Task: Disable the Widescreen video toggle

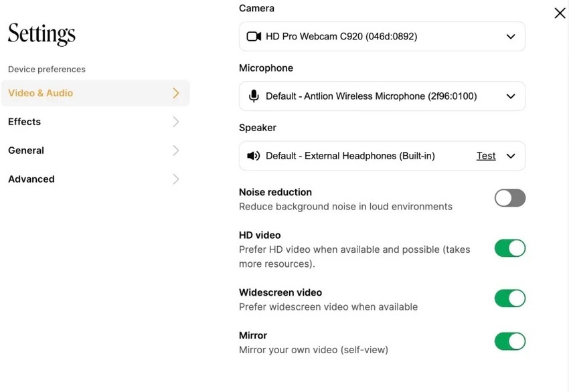Action: 510,298
